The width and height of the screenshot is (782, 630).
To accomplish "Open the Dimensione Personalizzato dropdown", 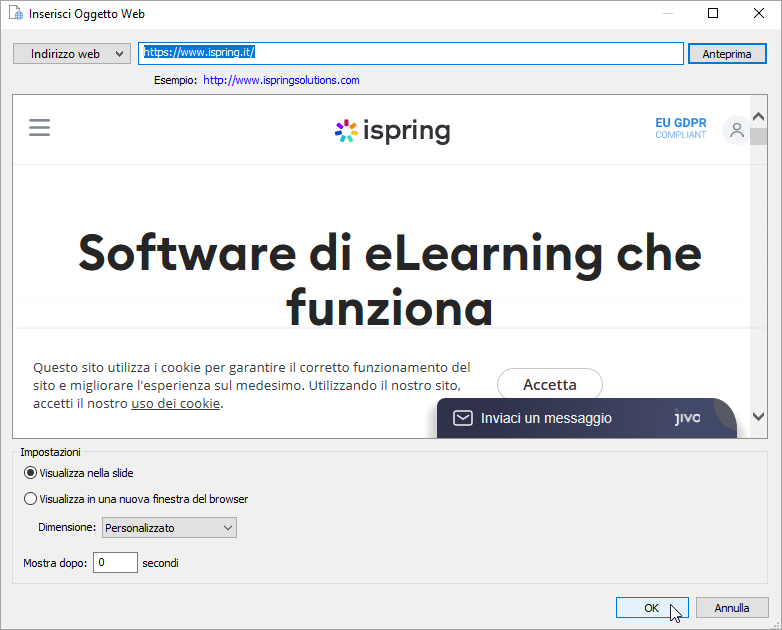I will point(168,527).
